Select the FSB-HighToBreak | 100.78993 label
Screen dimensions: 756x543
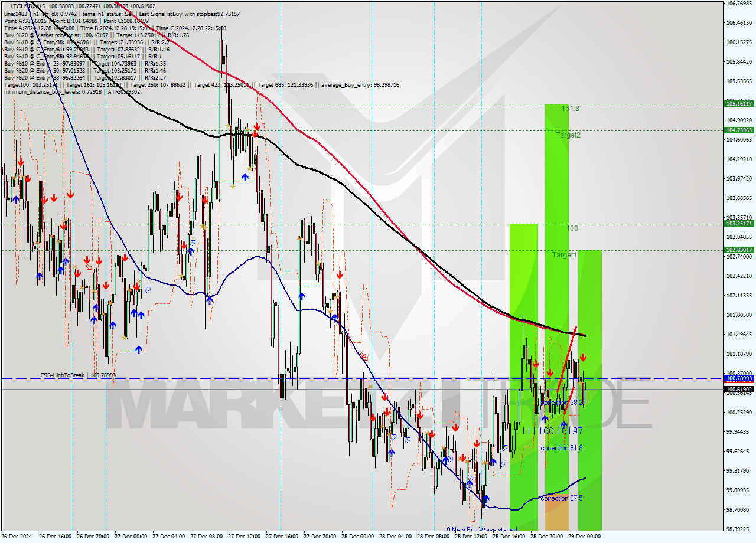(x=78, y=375)
